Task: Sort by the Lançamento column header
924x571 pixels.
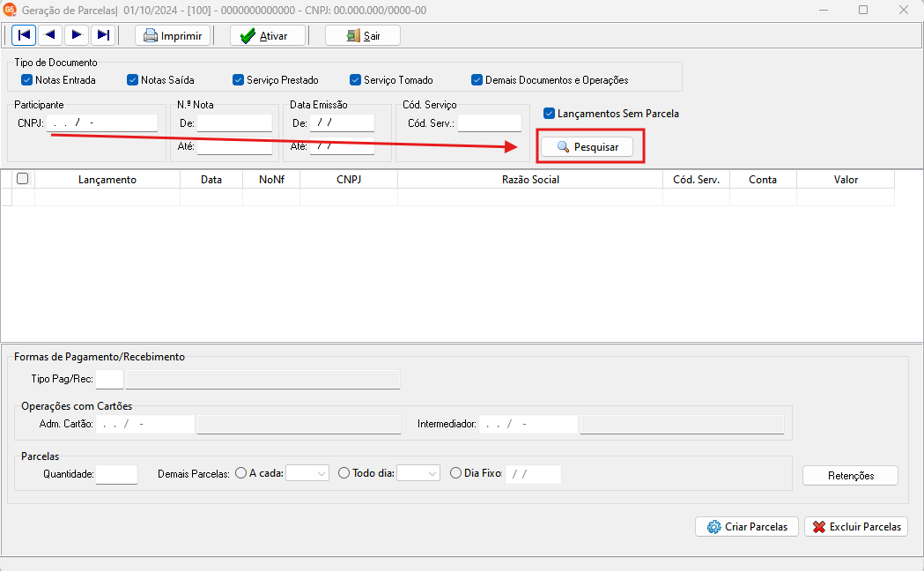Action: pyautogui.click(x=107, y=180)
